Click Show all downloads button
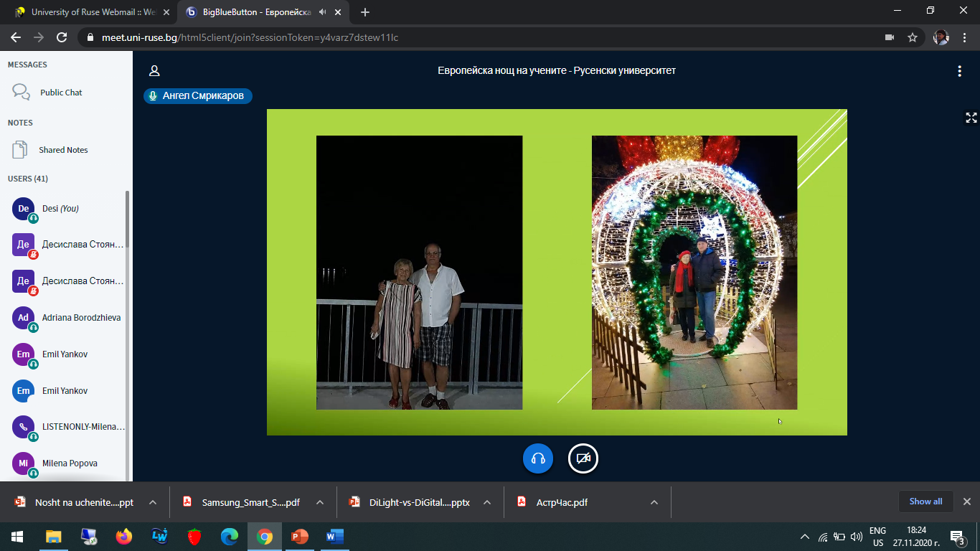 pos(925,501)
